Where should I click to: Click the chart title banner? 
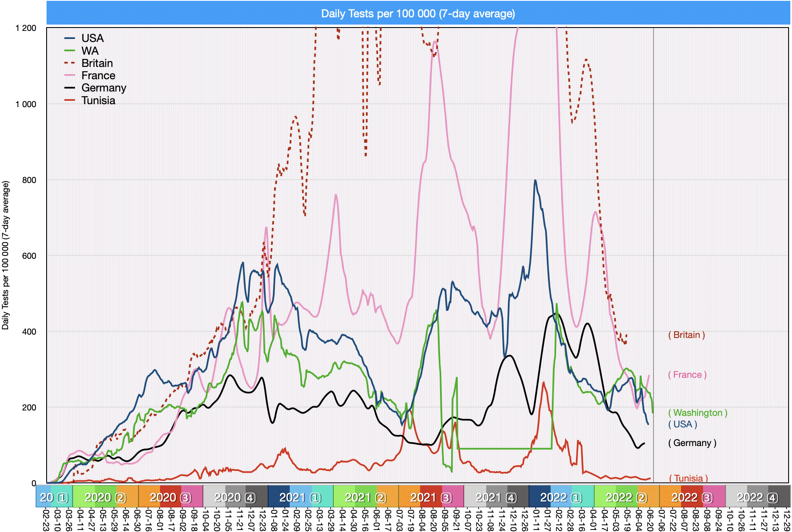click(418, 14)
